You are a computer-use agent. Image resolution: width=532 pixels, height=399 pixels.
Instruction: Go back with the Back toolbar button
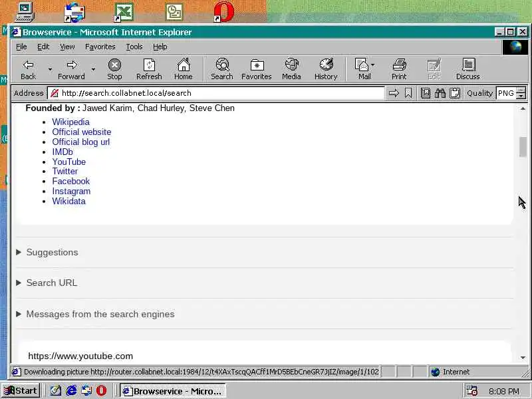[x=28, y=70]
